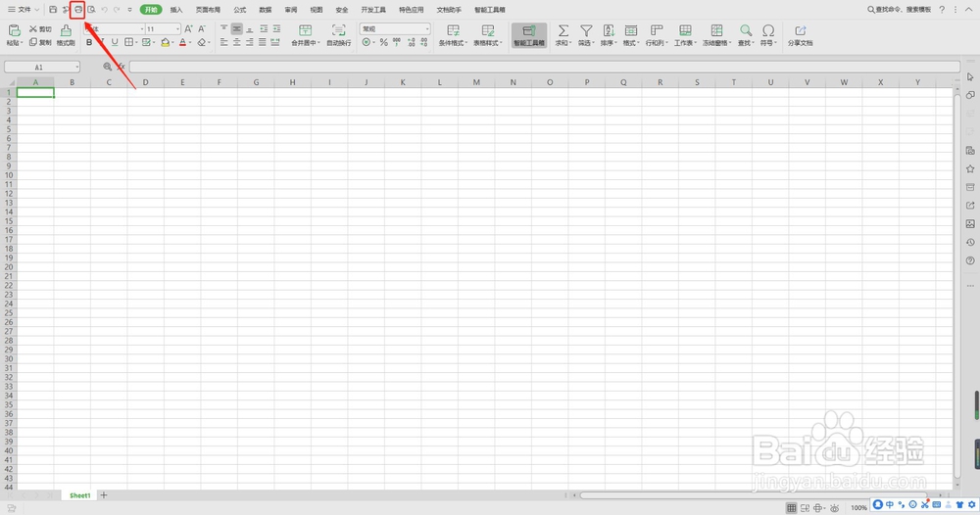
Task: Open the number format dropdown (常规)
Action: coord(427,28)
